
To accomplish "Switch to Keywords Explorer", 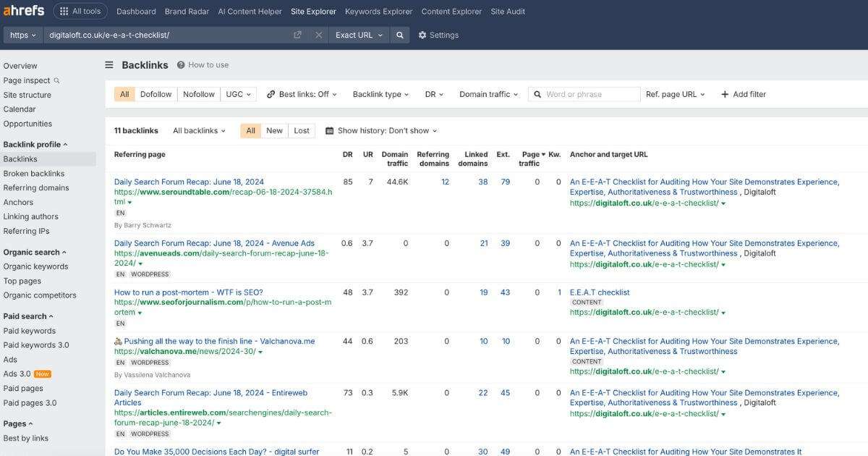I will [378, 12].
